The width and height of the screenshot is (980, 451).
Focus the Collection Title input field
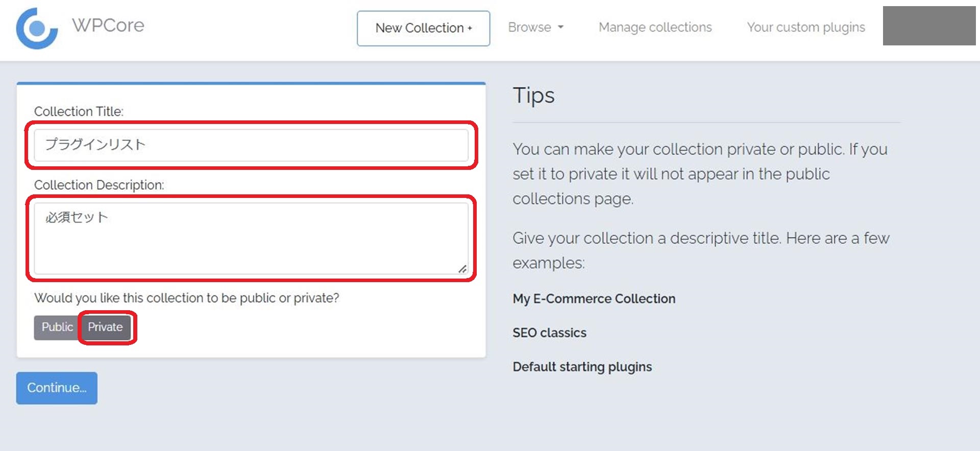pos(251,145)
